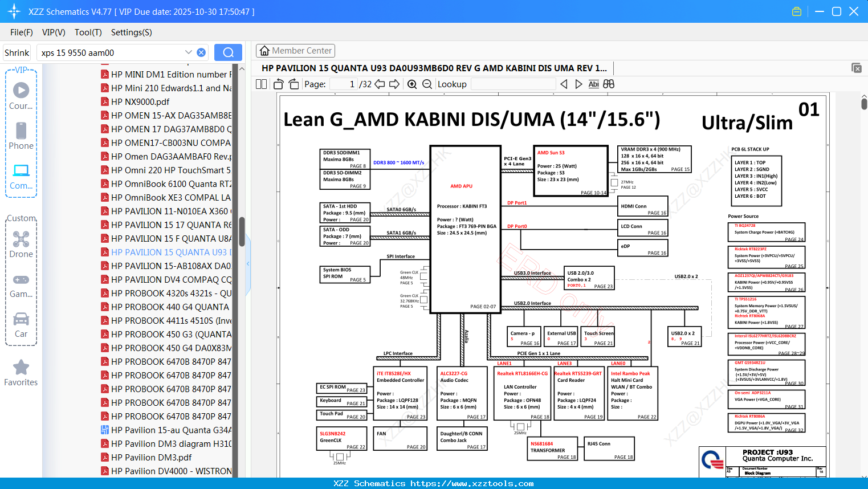This screenshot has width=868, height=489.
Task: Close document panel icon at top right
Action: 856,68
